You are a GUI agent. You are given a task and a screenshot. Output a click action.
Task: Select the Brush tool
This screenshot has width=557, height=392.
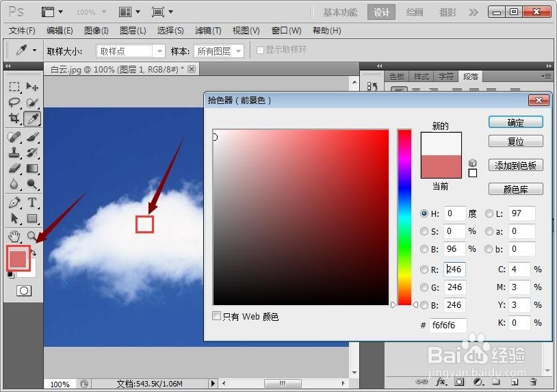[32, 137]
